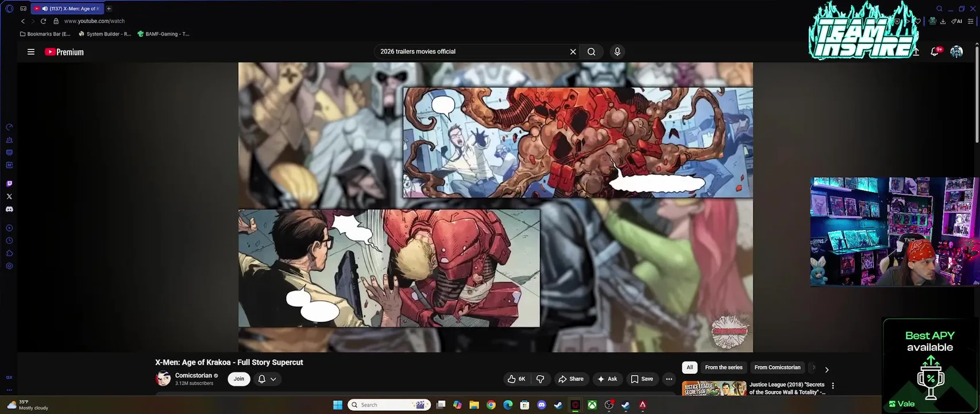This screenshot has height=414, width=980.
Task: Click the Ask button
Action: click(x=607, y=379)
